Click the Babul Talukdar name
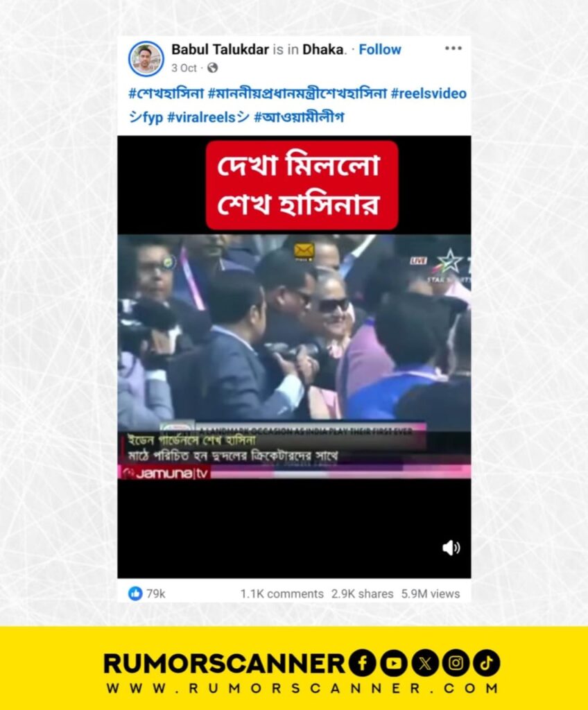This screenshot has height=710, width=588. click(220, 49)
